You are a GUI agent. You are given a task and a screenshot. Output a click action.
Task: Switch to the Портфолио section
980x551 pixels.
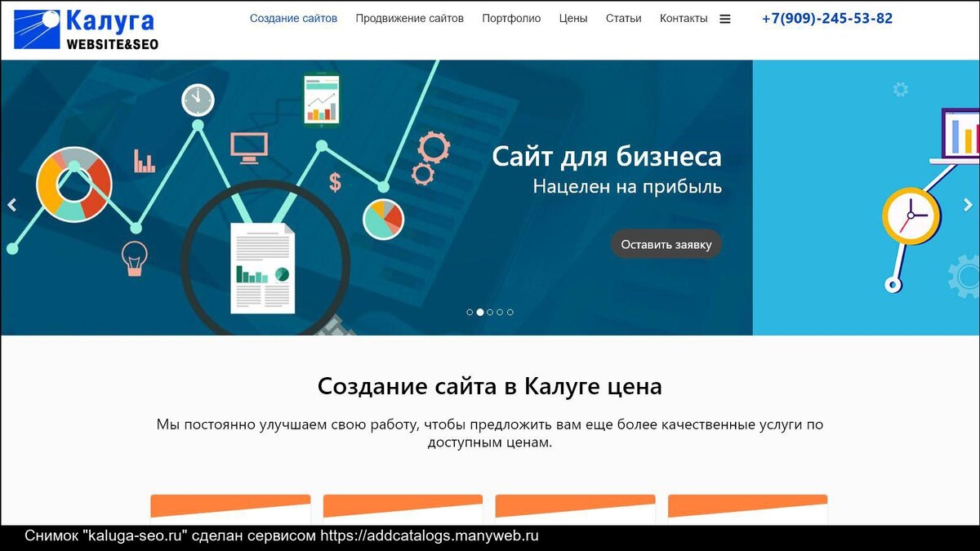point(511,17)
